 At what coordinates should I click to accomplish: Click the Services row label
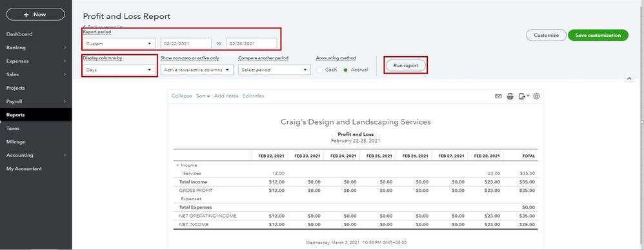tap(192, 174)
